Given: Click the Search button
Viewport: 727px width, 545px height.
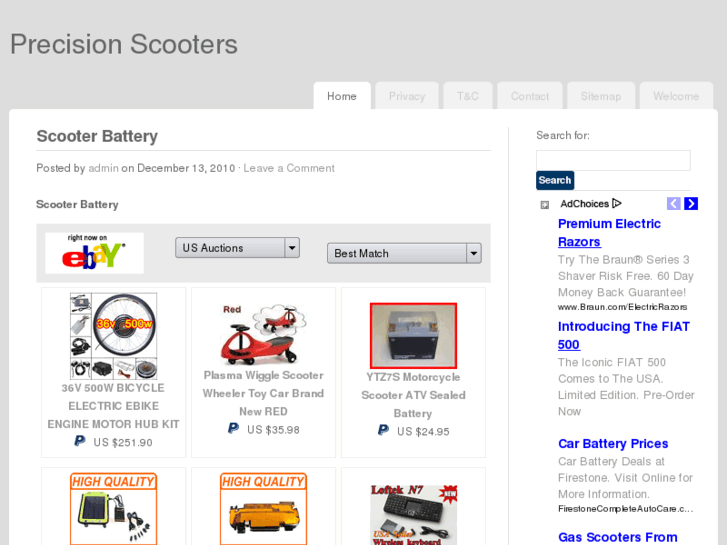Looking at the screenshot, I should click(x=555, y=180).
